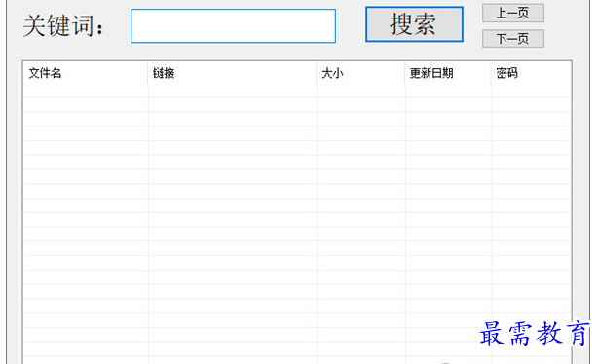This screenshot has height=364, width=598.
Task: Sort by the 大小 column header
Action: pos(360,73)
